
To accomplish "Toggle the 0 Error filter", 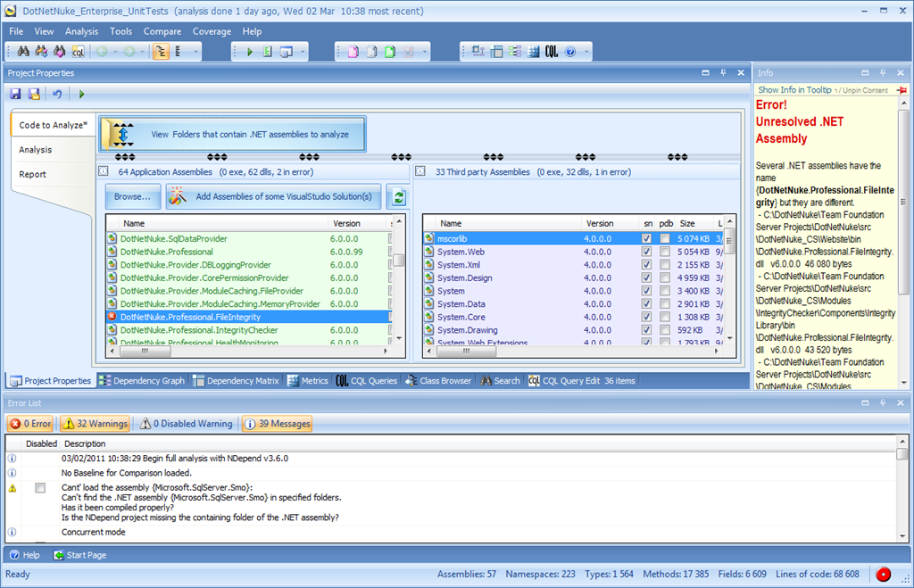I will point(30,424).
